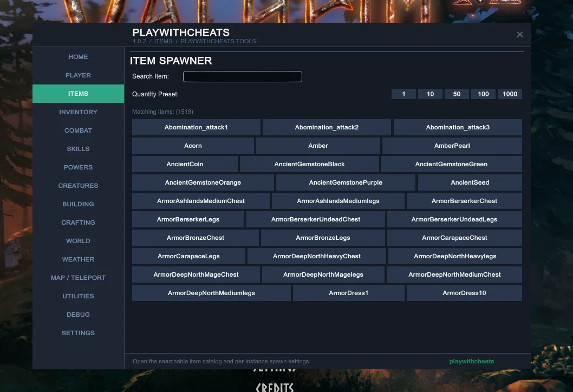Spawn ArmorCarapaceLegs item
Image resolution: width=573 pixels, height=392 pixels.
point(188,256)
